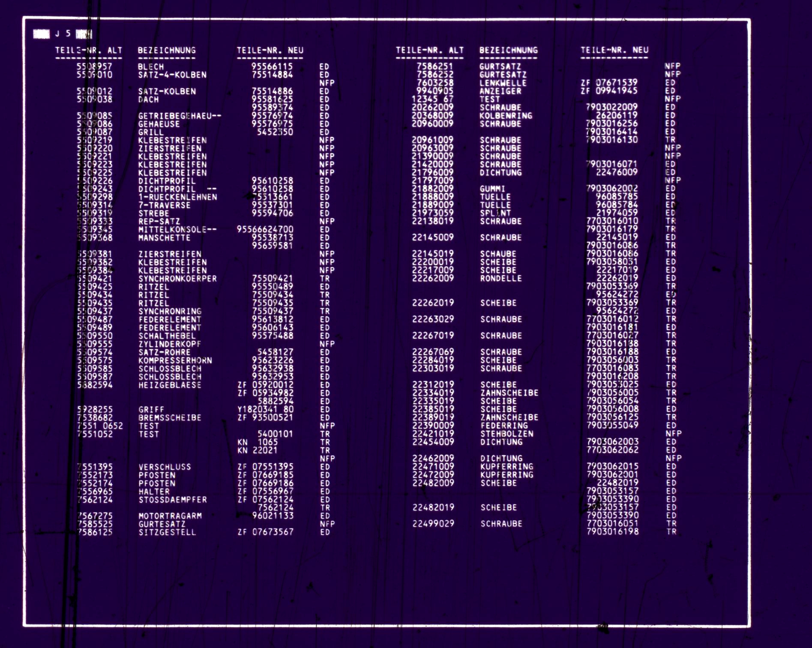Click new part number 95589374
The image size is (812, 648).
pos(272,108)
